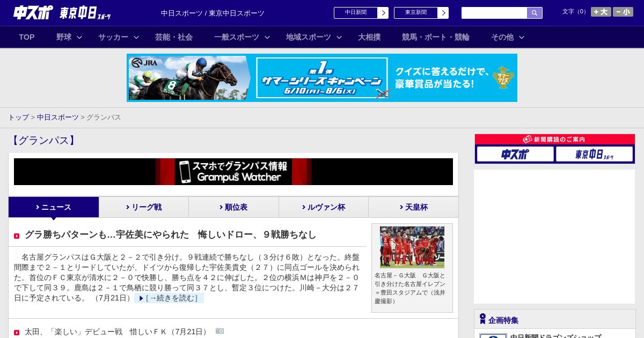Screen dimensions: 644x338
Task: Expand the 野球 dropdown chevron
Action: (79, 37)
